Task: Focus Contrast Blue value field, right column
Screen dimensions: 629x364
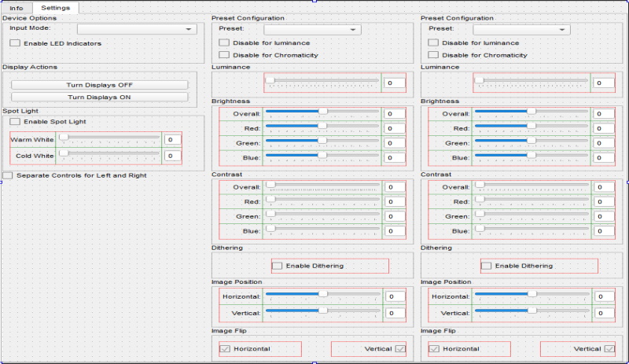Action: (604, 231)
